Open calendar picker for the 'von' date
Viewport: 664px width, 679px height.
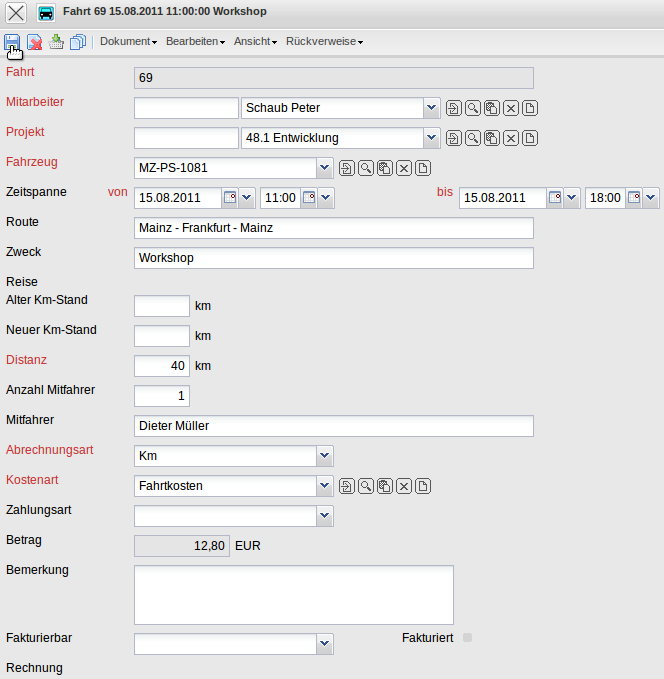tap(230, 198)
